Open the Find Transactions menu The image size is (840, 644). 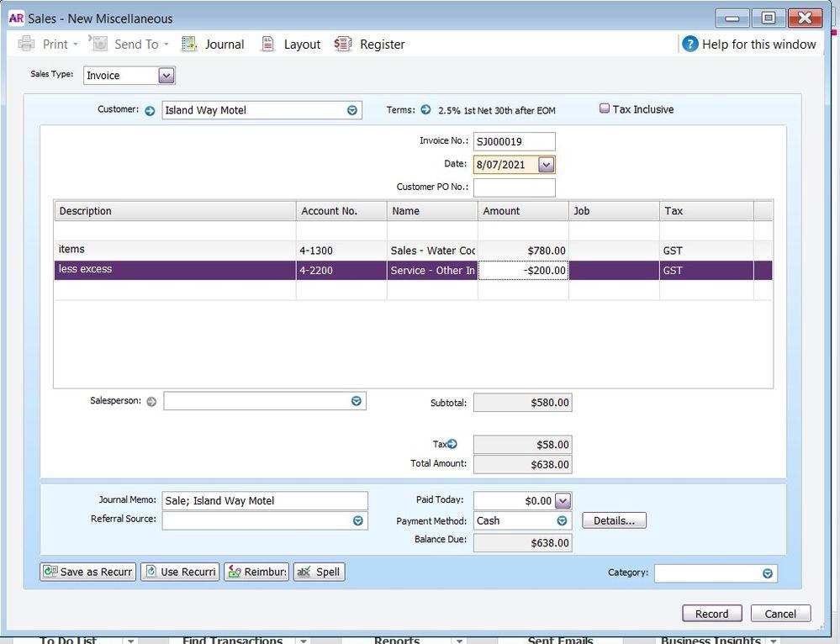click(233, 640)
